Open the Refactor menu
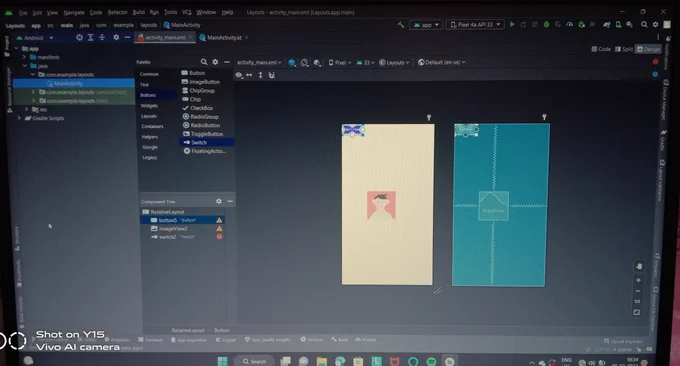Viewport: 680px width, 366px height. point(118,13)
